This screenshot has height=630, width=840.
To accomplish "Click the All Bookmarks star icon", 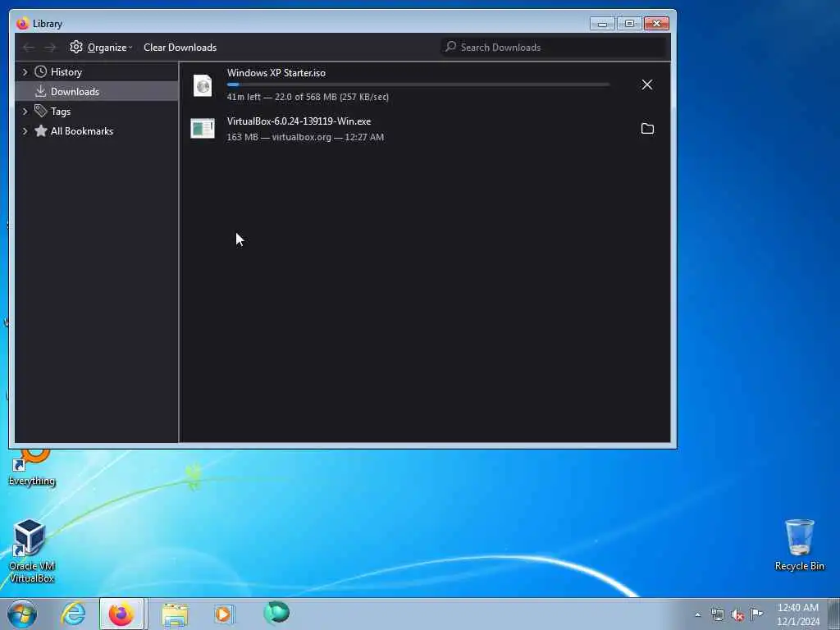I will click(x=41, y=130).
